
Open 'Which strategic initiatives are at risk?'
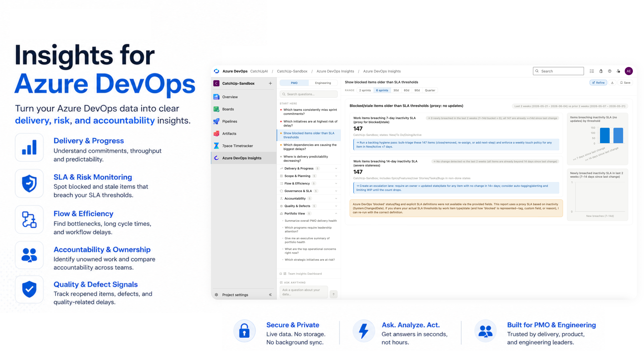[309, 260]
